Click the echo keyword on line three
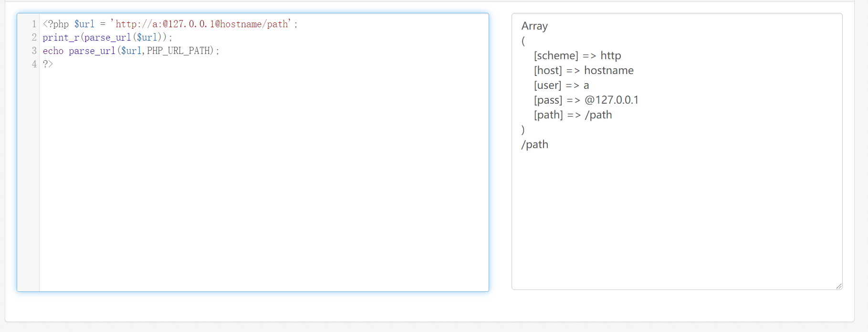Viewport: 868px width, 332px height. (x=53, y=51)
